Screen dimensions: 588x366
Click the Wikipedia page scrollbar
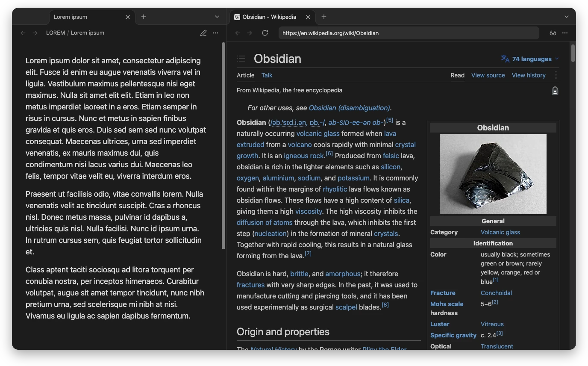(573, 53)
